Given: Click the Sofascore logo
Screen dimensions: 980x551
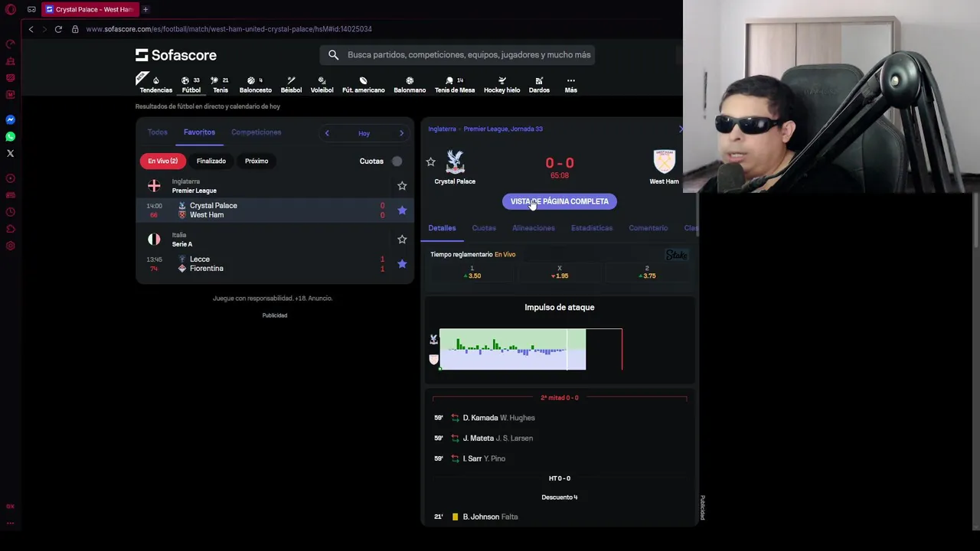Looking at the screenshot, I should pos(176,55).
